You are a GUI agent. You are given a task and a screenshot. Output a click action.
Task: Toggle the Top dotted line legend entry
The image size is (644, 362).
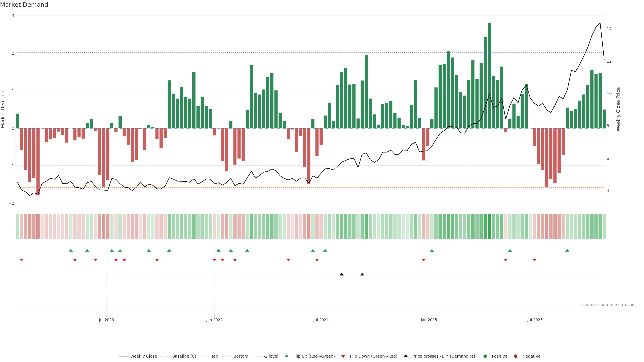click(214, 356)
